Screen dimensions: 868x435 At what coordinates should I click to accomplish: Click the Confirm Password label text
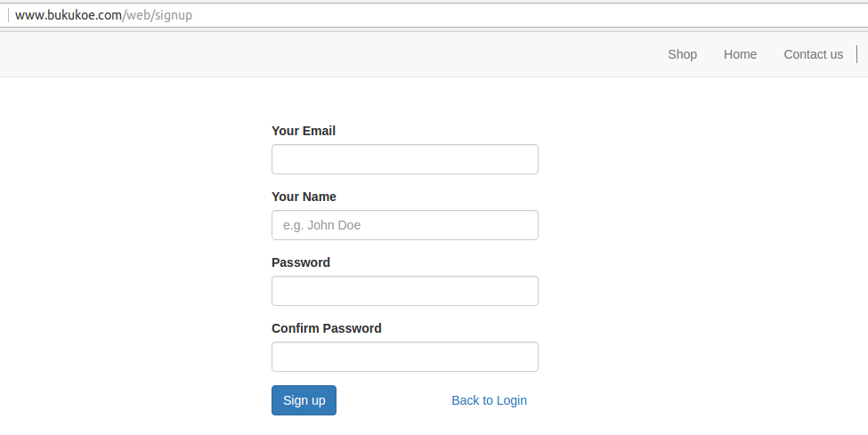pyautogui.click(x=326, y=328)
